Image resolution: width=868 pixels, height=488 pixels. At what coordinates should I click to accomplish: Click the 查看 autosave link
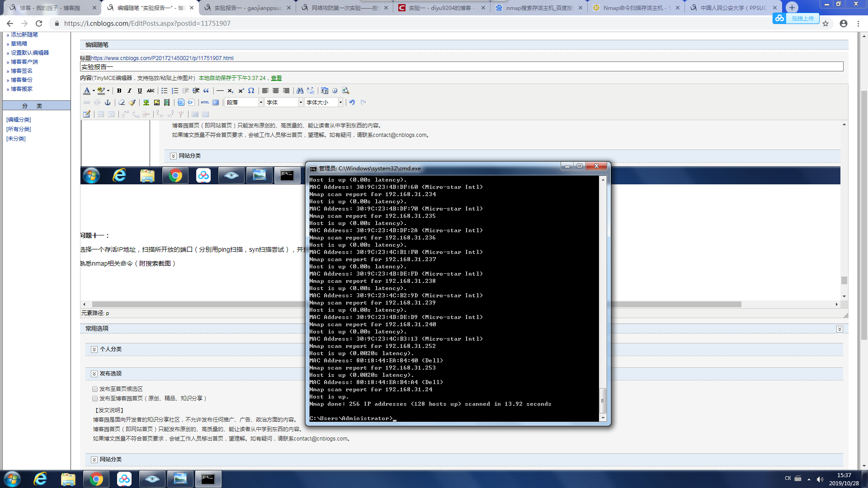276,78
